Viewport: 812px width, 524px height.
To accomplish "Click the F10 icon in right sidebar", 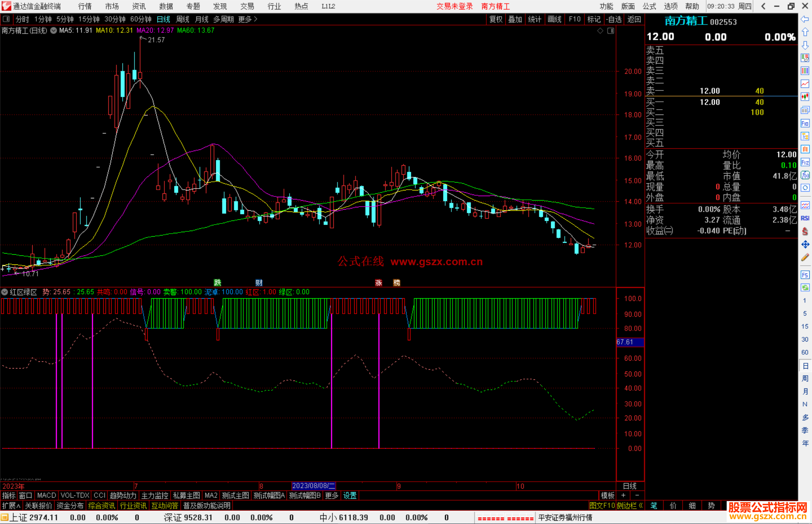I will coord(805,123).
